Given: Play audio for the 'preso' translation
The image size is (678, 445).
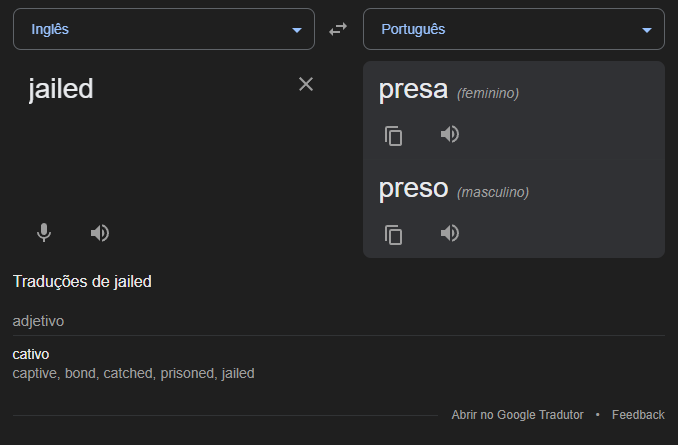Looking at the screenshot, I should (x=450, y=233).
